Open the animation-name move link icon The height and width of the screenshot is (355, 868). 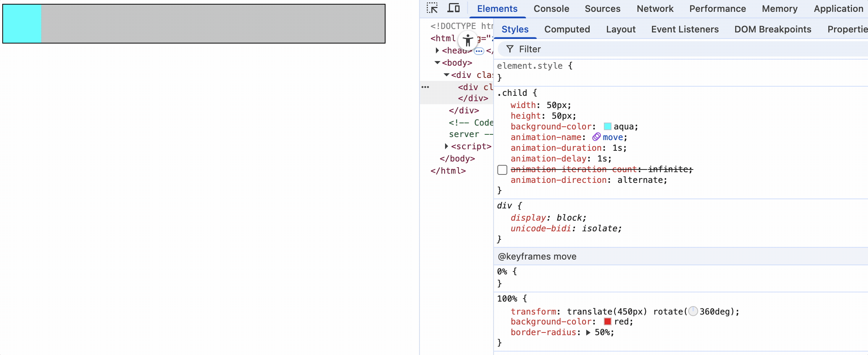(x=597, y=137)
